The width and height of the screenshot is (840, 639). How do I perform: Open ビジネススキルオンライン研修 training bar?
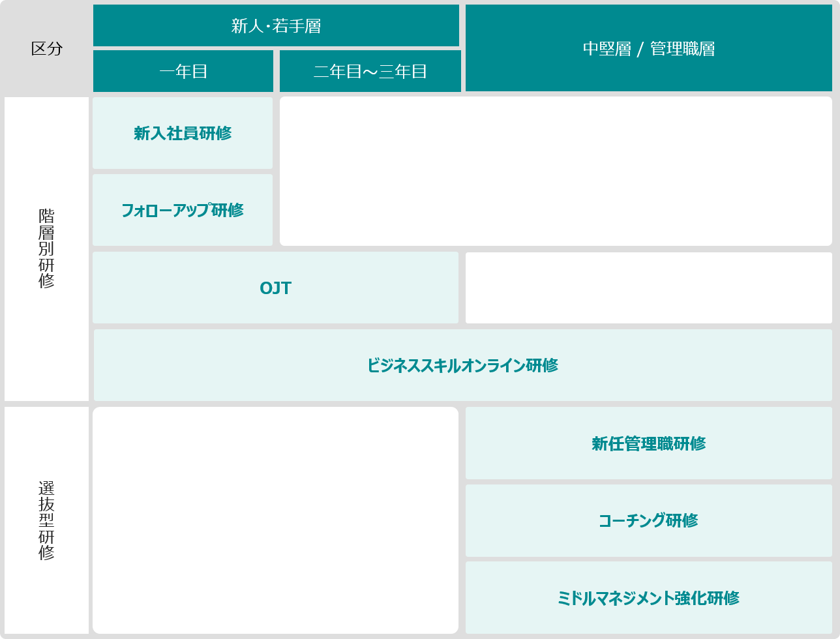[x=462, y=365]
